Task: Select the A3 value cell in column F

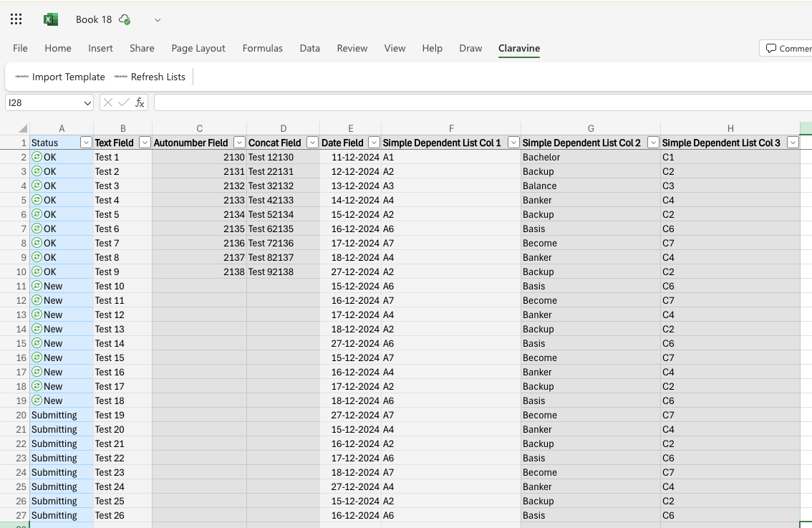Action: click(x=451, y=186)
